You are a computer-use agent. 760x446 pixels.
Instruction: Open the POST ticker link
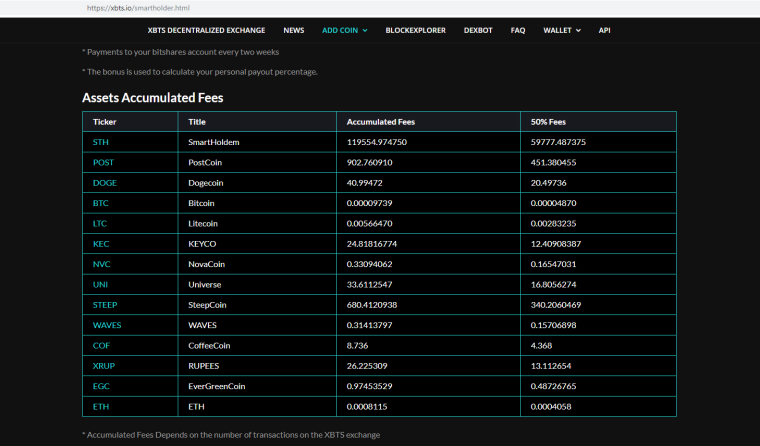(x=103, y=162)
